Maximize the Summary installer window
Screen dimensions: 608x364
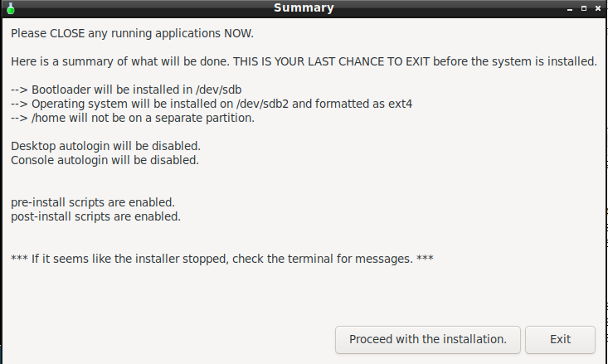click(x=584, y=8)
